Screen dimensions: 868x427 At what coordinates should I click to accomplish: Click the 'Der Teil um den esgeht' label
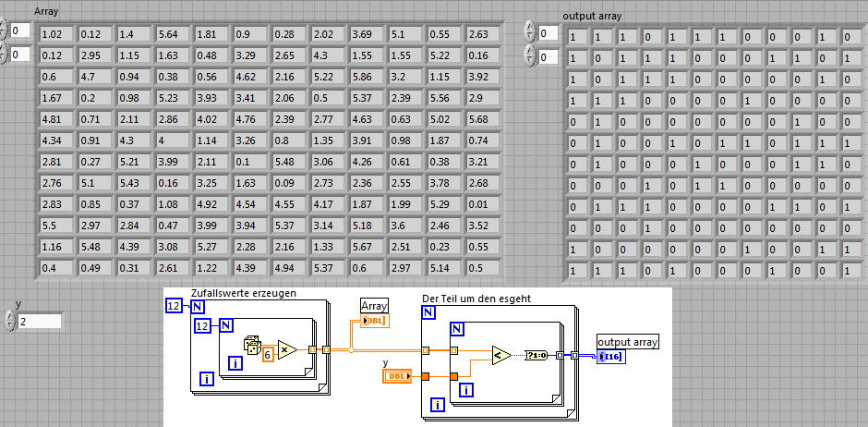click(476, 299)
